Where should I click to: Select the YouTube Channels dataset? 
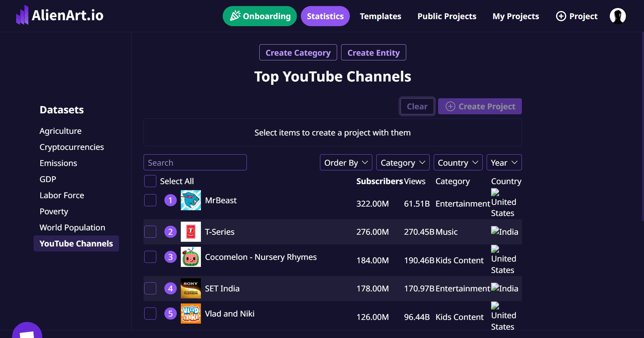pyautogui.click(x=76, y=243)
